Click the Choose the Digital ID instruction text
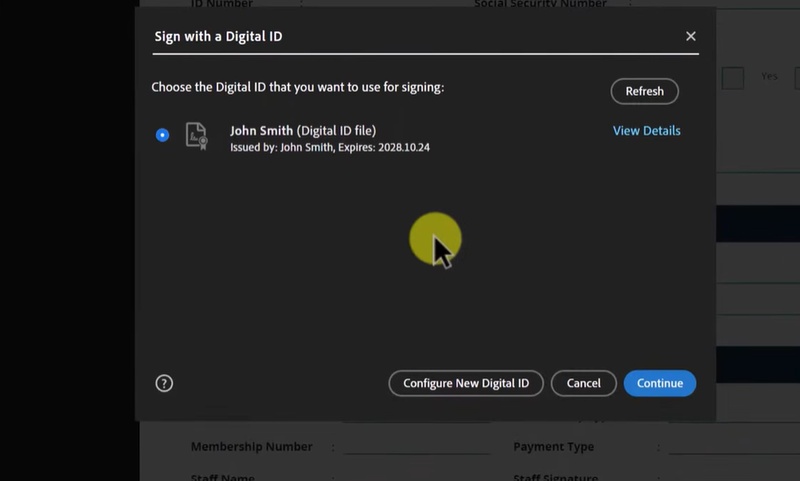 click(x=297, y=87)
